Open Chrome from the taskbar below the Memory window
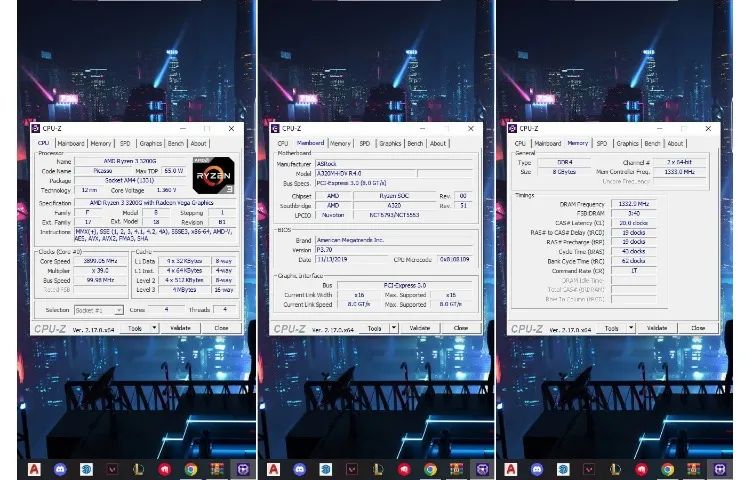Image resolution: width=749 pixels, height=480 pixels. click(x=667, y=469)
